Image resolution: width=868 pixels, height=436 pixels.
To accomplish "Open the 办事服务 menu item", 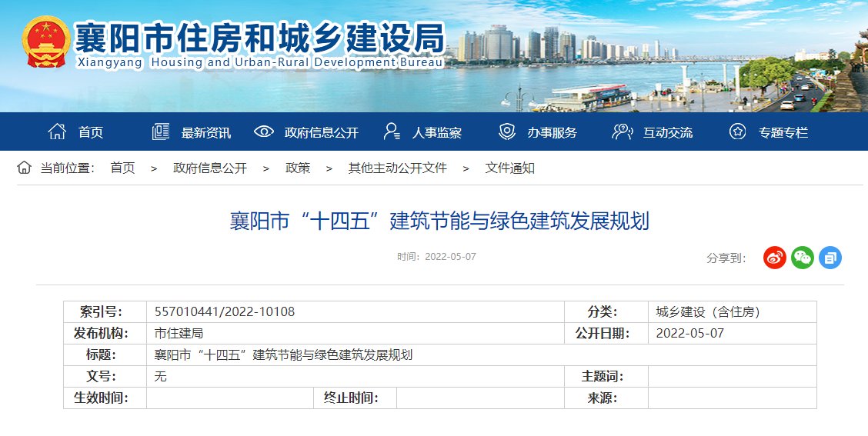I will [x=552, y=132].
